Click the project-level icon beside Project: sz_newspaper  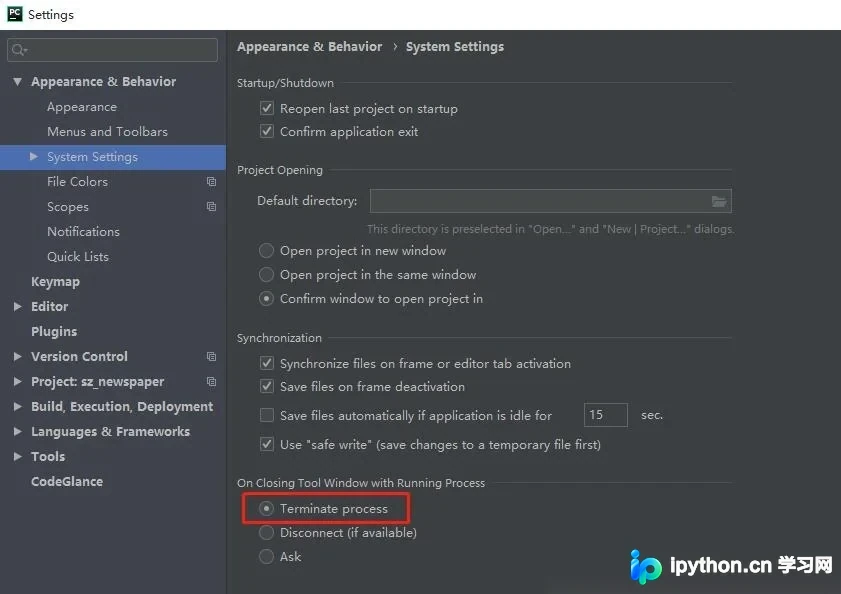coord(211,382)
